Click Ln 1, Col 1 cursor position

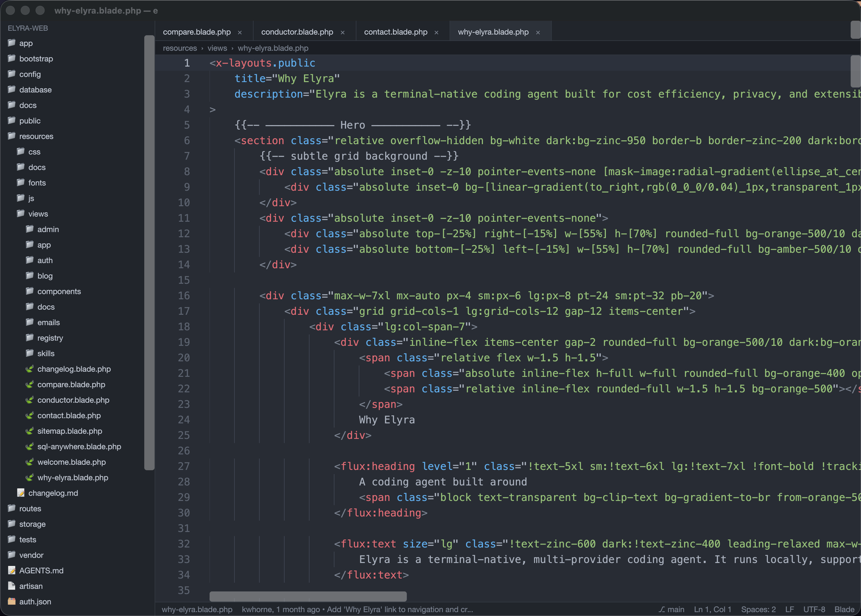click(x=713, y=609)
